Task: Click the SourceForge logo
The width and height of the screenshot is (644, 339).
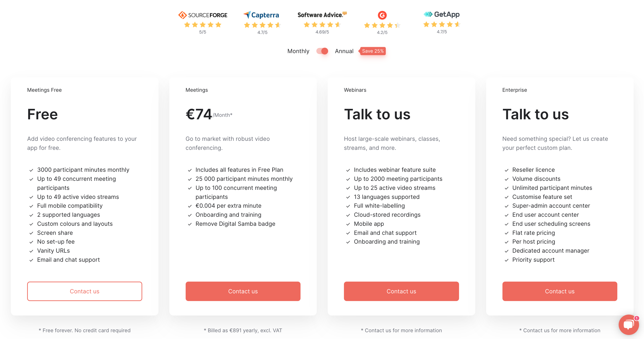Action: click(203, 15)
